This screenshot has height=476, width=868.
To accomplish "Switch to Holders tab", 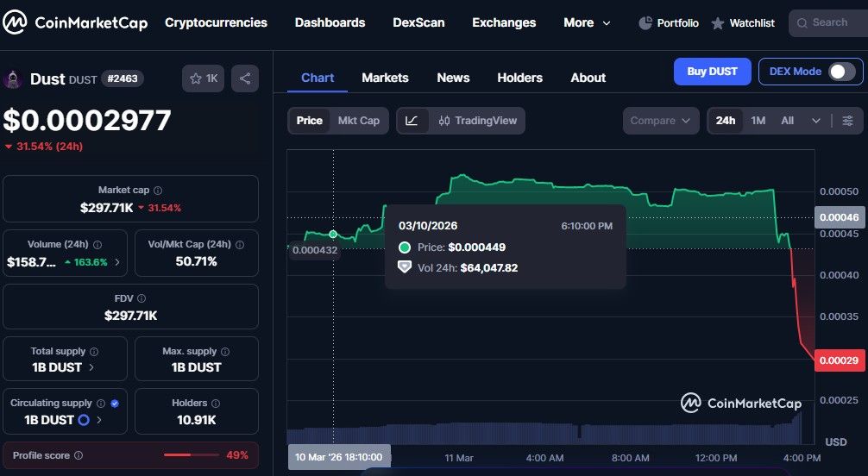I will pos(519,78).
